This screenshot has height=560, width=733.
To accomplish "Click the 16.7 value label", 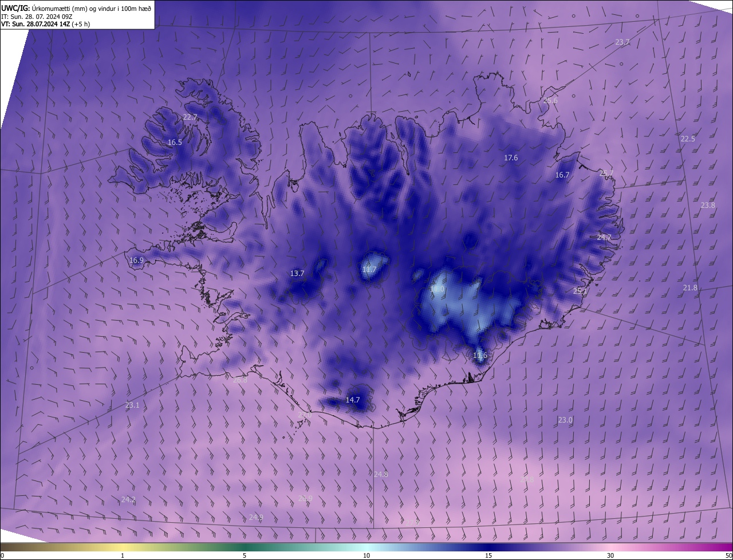I will point(562,175).
